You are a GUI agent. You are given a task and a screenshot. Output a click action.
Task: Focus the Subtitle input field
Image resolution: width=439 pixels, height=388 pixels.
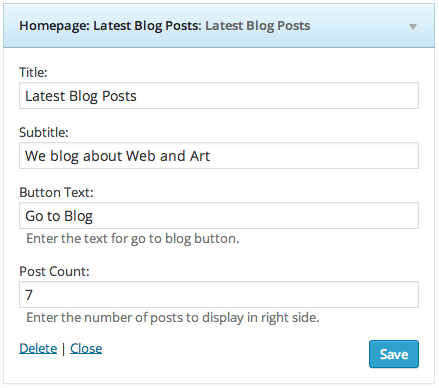[x=219, y=156]
